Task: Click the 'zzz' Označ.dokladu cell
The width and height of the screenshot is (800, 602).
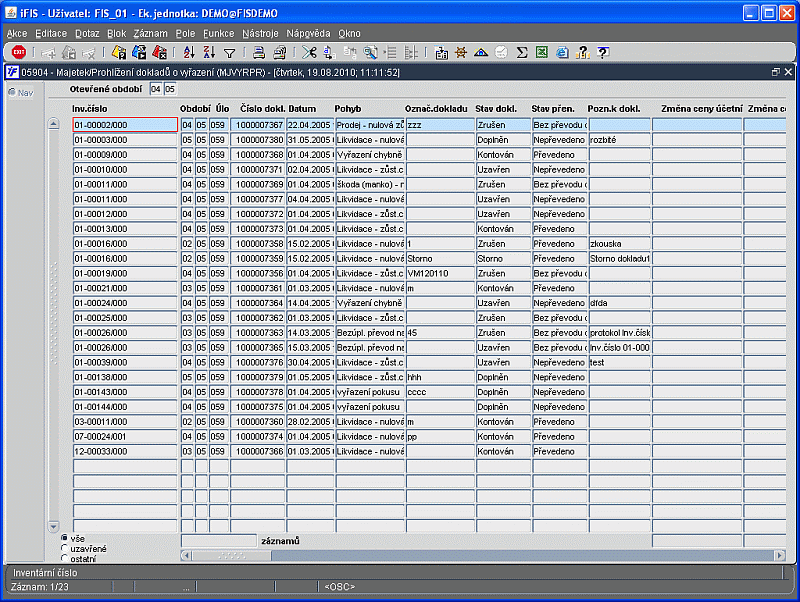Action: tap(440, 125)
